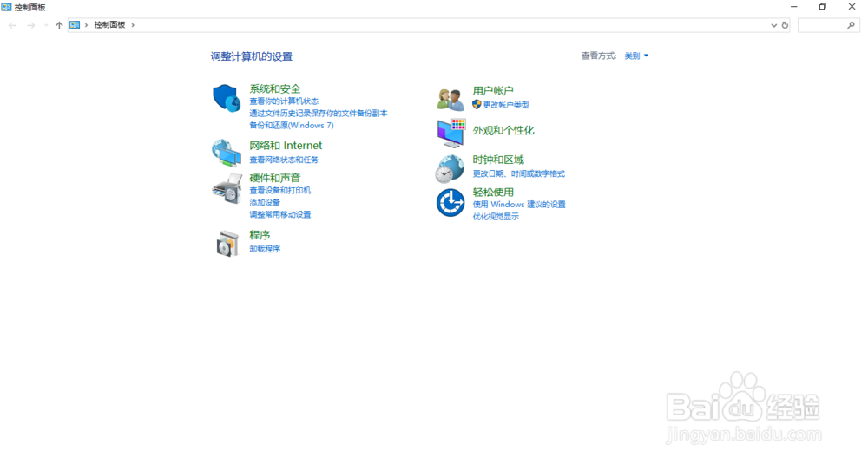This screenshot has height=464, width=868.
Task: Open the 类别 view mode dropdown
Action: [x=636, y=56]
